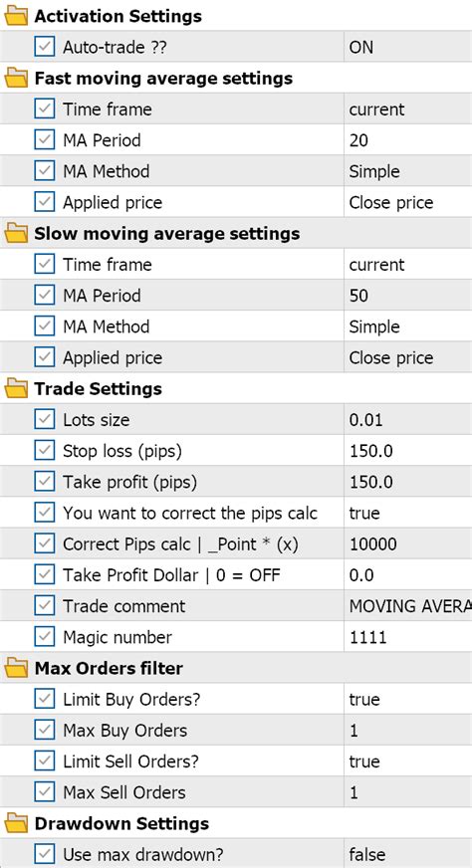
Task: Click the Fast moving average settings folder icon
Action: pyautogui.click(x=16, y=78)
